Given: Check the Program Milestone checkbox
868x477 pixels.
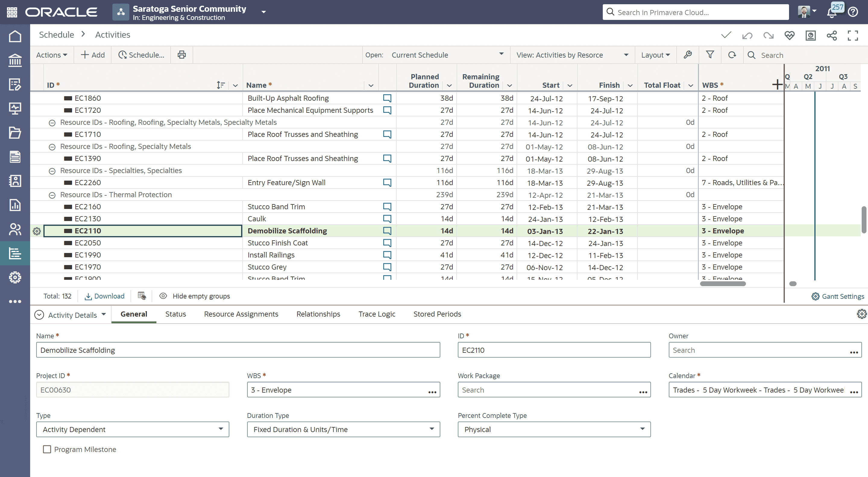Looking at the screenshot, I should (47, 449).
